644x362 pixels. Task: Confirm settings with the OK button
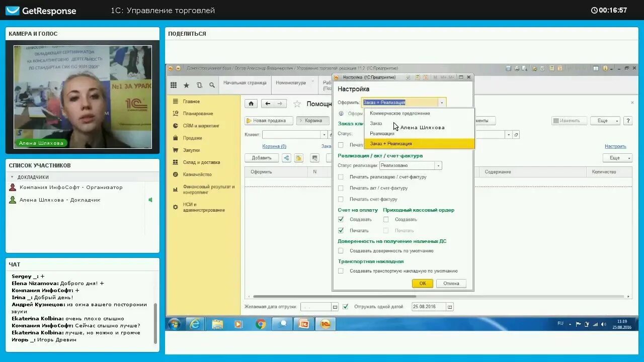click(x=423, y=284)
